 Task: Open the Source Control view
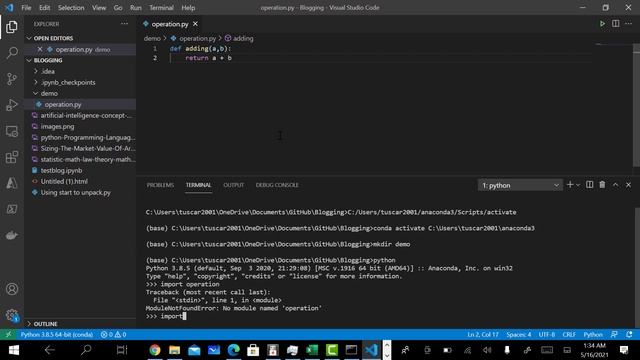pyautogui.click(x=12, y=79)
